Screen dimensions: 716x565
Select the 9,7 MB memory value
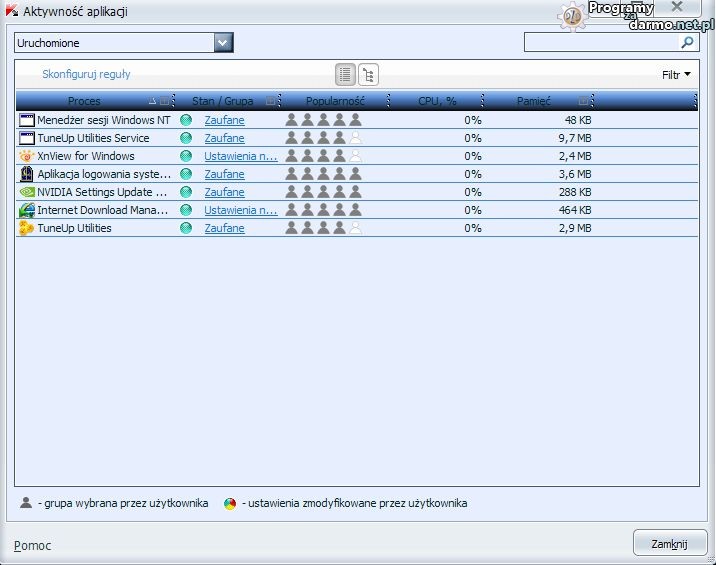pos(575,138)
